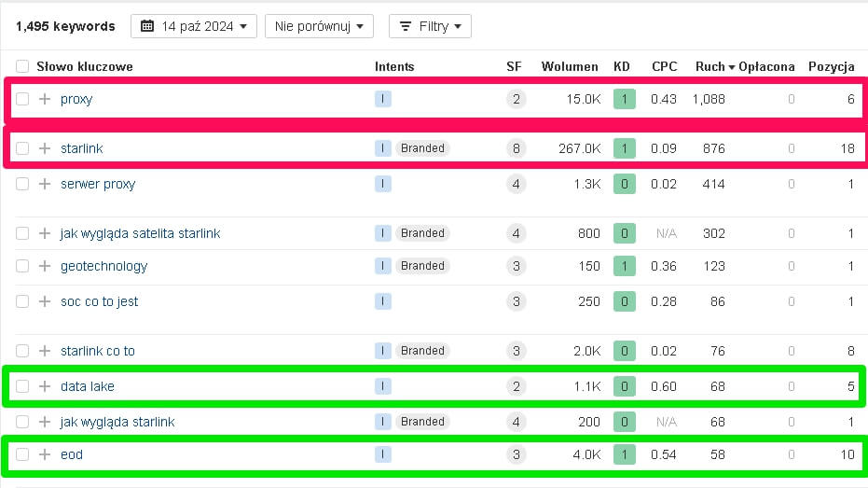
Task: Tick the select-all checkbox in header
Action: 22,66
